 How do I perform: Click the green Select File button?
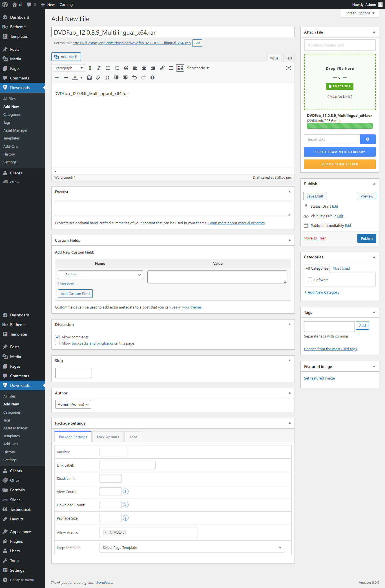click(340, 86)
